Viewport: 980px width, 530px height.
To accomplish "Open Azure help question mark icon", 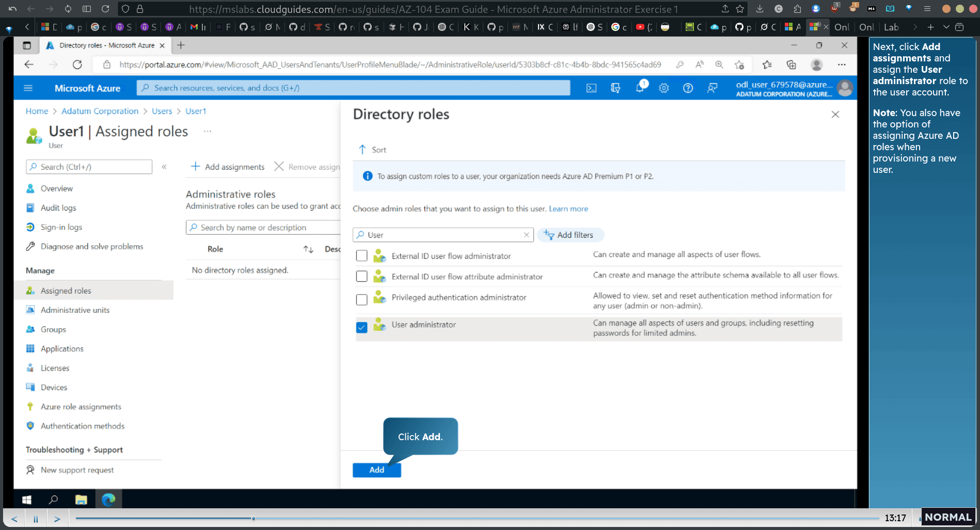I will [688, 88].
